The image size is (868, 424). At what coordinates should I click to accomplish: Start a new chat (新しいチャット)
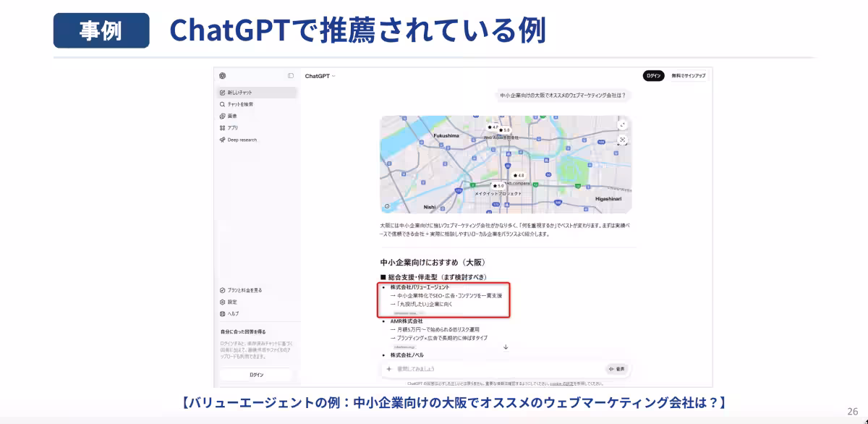tap(258, 93)
